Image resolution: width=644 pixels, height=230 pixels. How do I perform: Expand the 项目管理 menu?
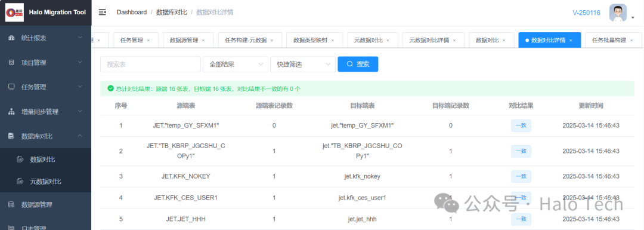[80, 63]
